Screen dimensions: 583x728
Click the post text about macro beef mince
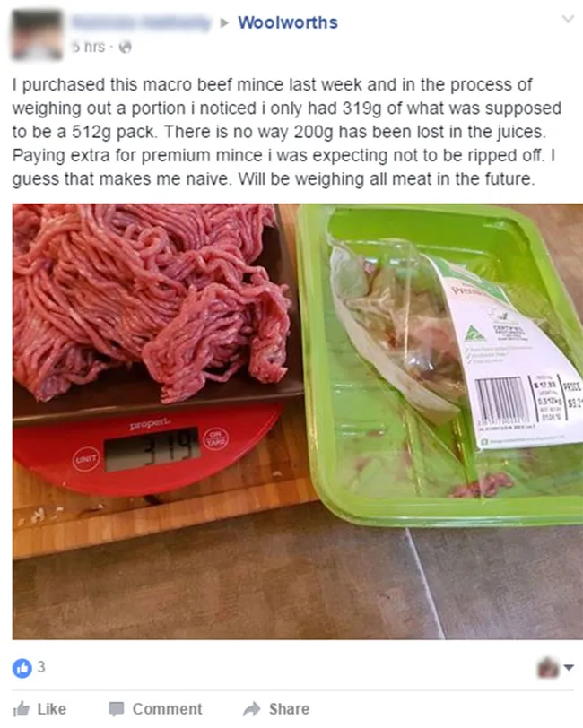click(x=287, y=132)
